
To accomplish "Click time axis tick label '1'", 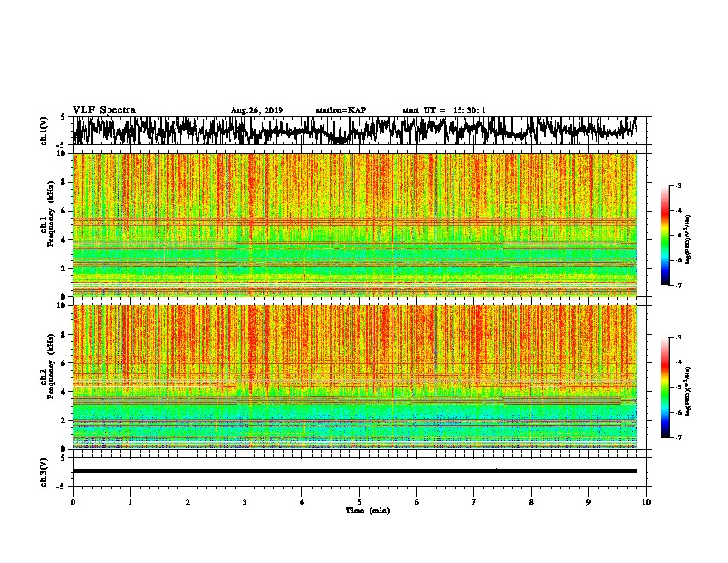I will point(130,502).
